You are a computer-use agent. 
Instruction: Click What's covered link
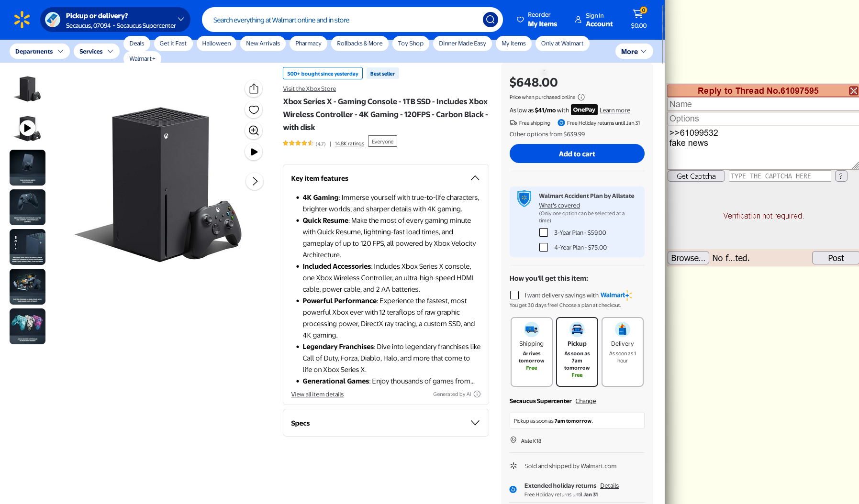[x=559, y=206]
